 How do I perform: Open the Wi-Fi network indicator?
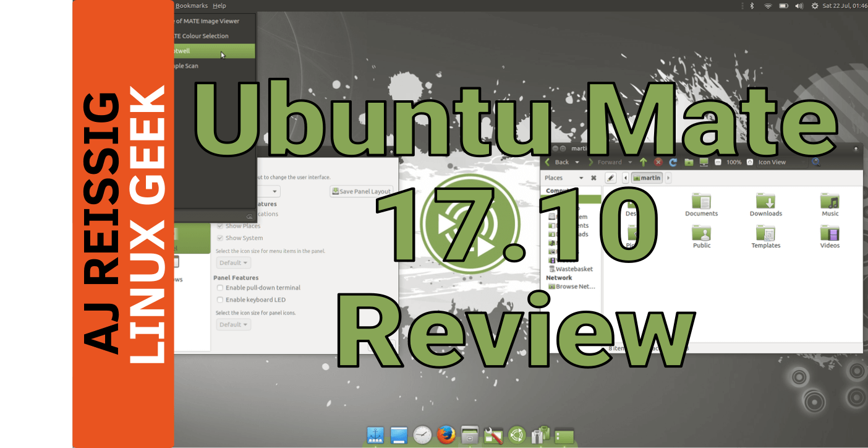tap(768, 6)
